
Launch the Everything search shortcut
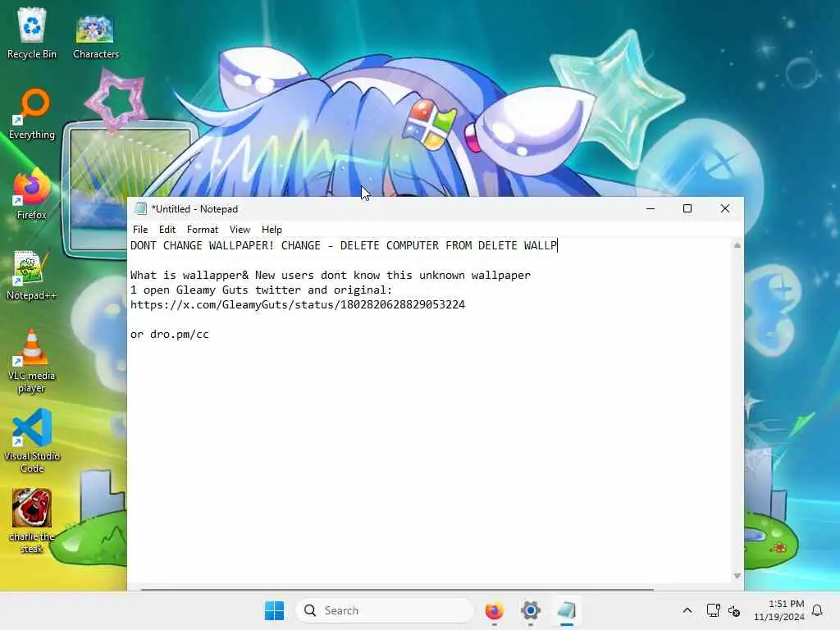(x=32, y=114)
